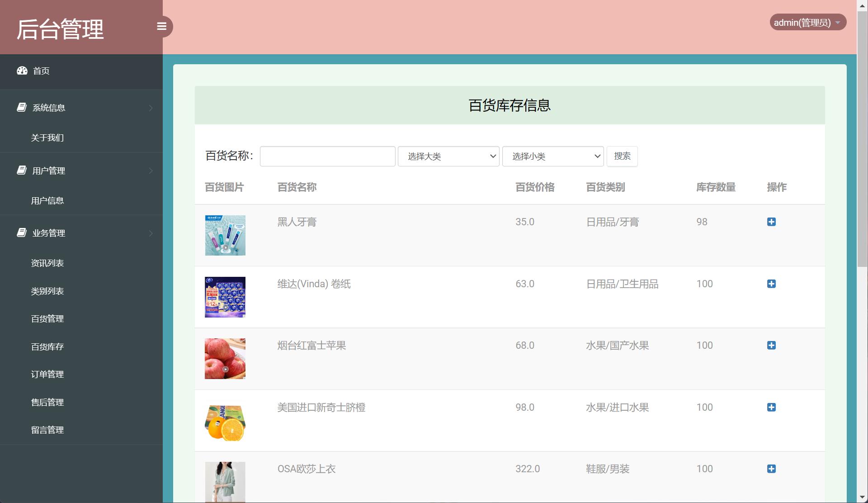Navigate to 百货管理 page
This screenshot has height=503, width=868.
[47, 318]
